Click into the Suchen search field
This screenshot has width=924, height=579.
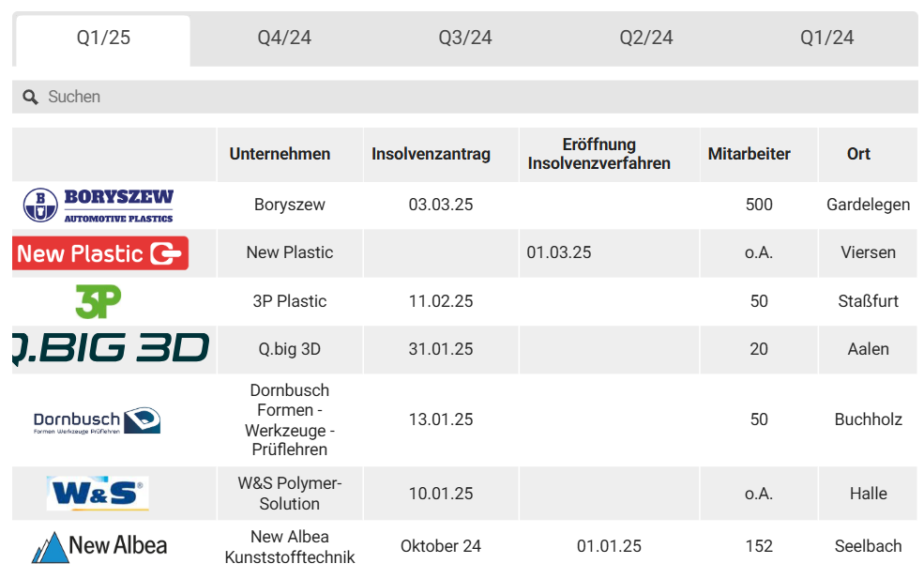tap(469, 97)
